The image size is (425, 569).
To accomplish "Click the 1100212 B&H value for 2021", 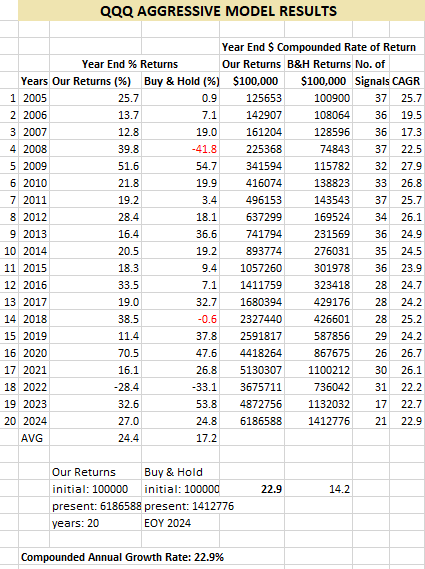I will click(x=329, y=371).
